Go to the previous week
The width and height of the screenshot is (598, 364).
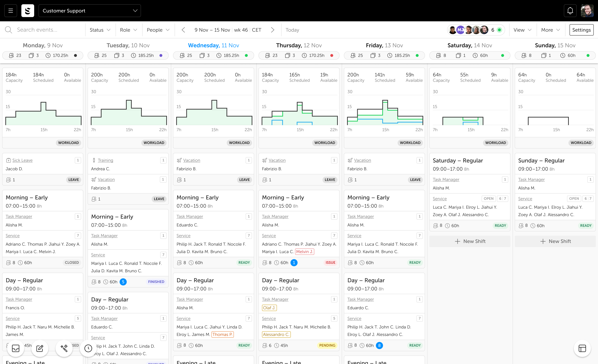[183, 30]
